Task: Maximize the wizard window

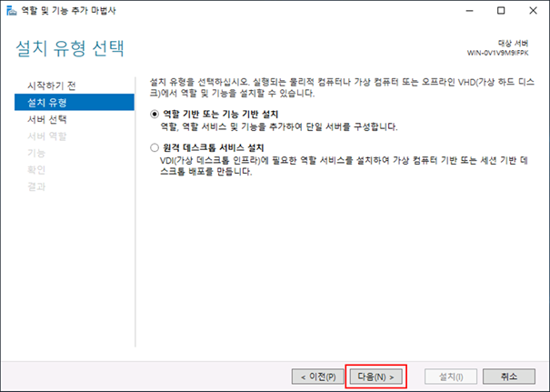Action: (x=501, y=11)
